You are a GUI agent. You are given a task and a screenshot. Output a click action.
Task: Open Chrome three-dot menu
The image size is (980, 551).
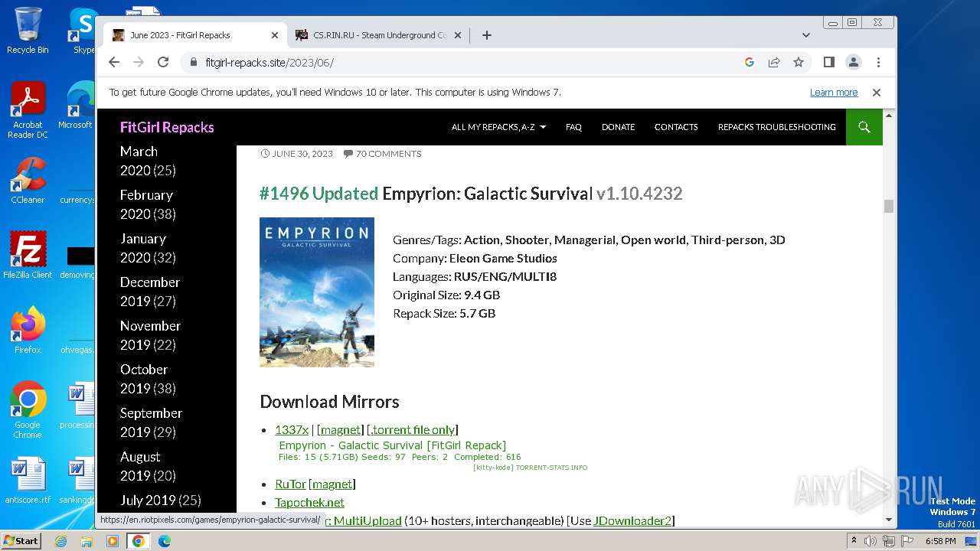(878, 62)
